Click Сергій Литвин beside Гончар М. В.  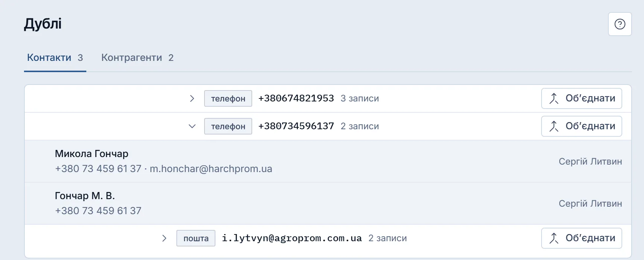[x=590, y=204]
